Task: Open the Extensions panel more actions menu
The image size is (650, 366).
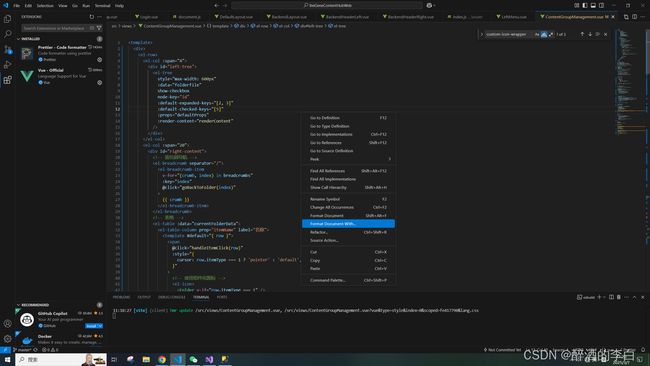Action: (x=99, y=17)
